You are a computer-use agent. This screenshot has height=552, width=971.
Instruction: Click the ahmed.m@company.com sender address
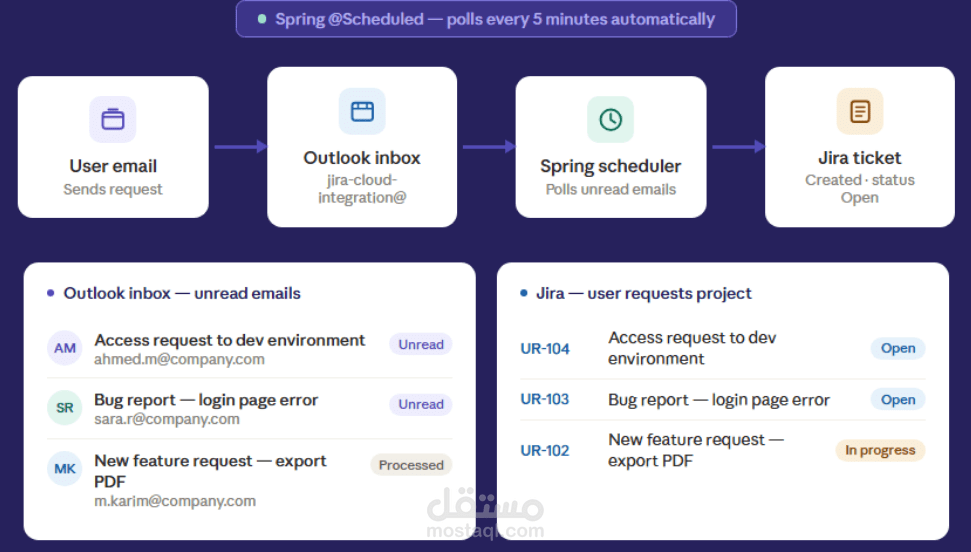tap(180, 359)
